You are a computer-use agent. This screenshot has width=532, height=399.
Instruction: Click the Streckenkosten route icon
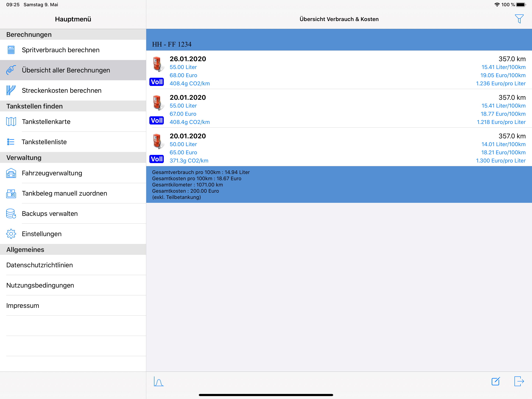coord(11,90)
